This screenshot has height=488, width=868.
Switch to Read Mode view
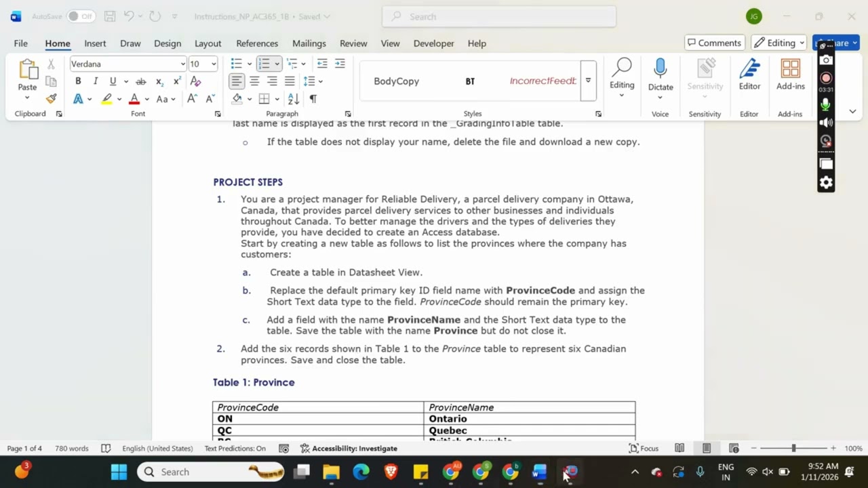679,449
